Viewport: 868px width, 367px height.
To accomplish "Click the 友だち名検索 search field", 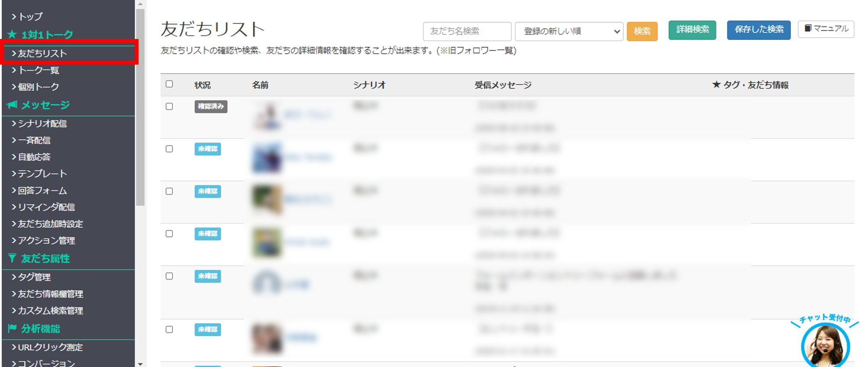I will pyautogui.click(x=467, y=31).
